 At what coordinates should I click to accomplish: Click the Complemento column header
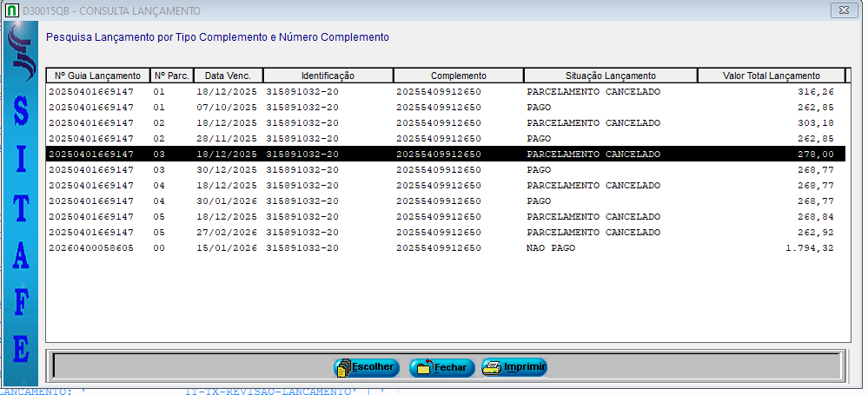[x=458, y=76]
